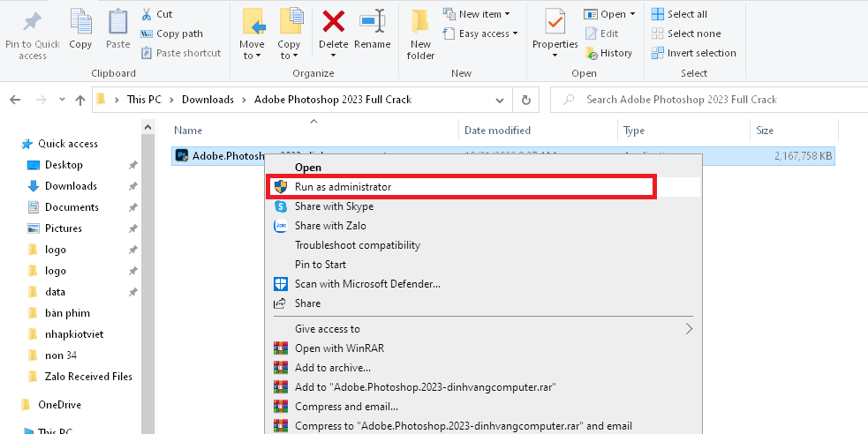Click Downloads in address breadcrumb

[208, 100]
